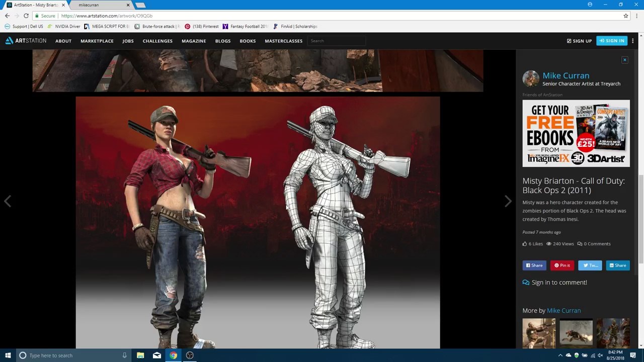The image size is (644, 362).
Task: Open second More by thumbnail with creature
Action: (x=576, y=333)
